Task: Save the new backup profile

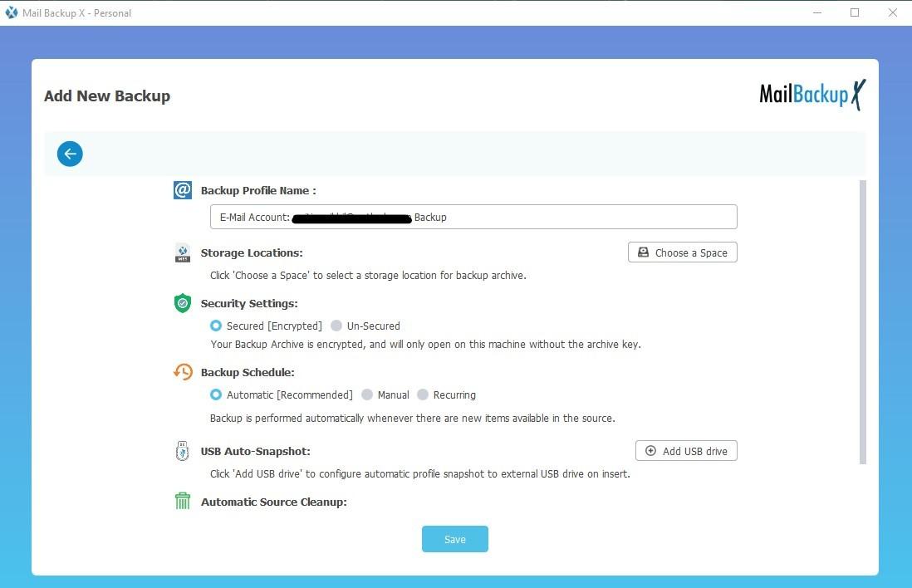Action: (x=455, y=539)
